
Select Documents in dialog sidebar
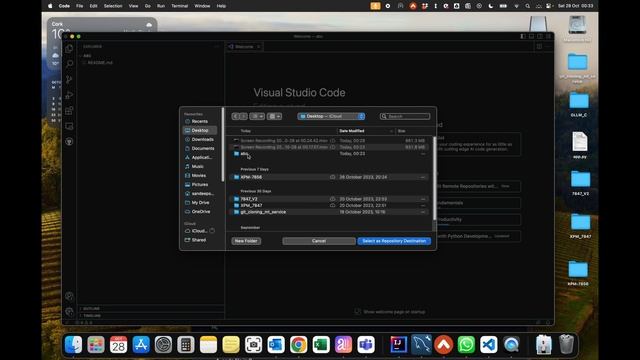pyautogui.click(x=200, y=148)
